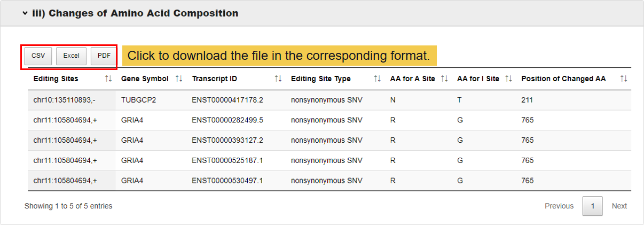Screen dimensions: 644x225
Task: Collapse Changes of Amino Acid Composition section
Action: pos(25,13)
